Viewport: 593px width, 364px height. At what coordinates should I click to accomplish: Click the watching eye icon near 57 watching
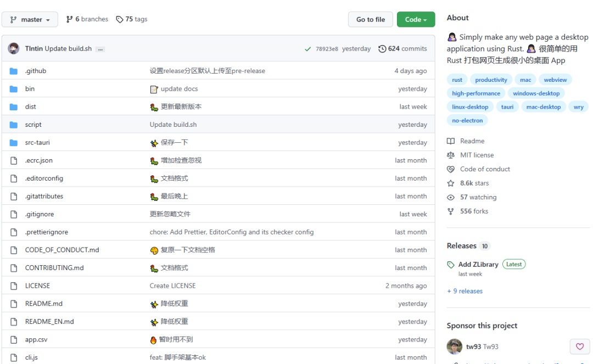(x=452, y=197)
